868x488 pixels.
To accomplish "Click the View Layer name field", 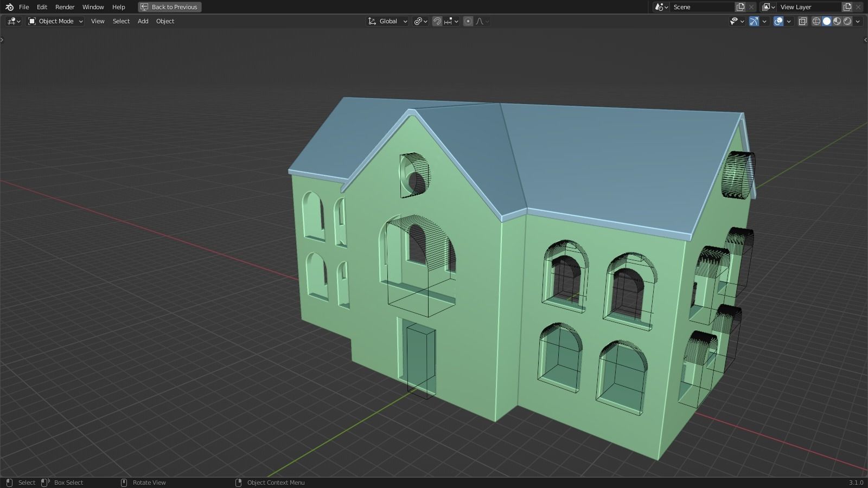I will point(809,7).
